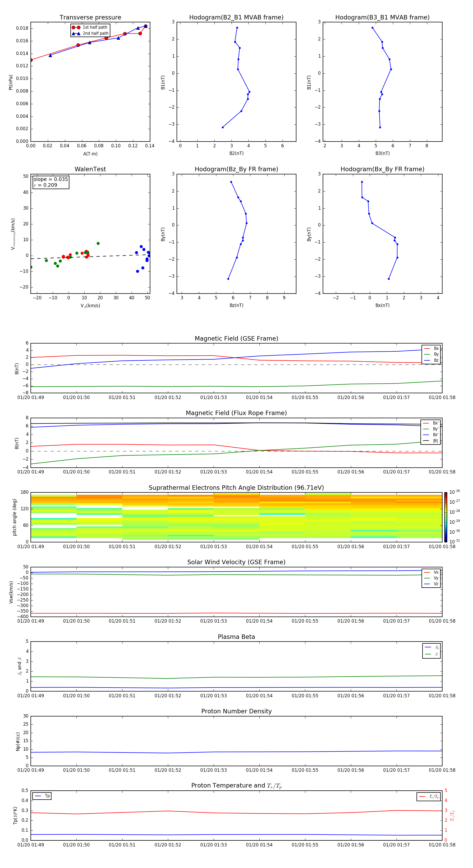The width and height of the screenshot is (473, 868).
Task: Click the 'Vsw(km/s)' axis label
Action: point(11,592)
